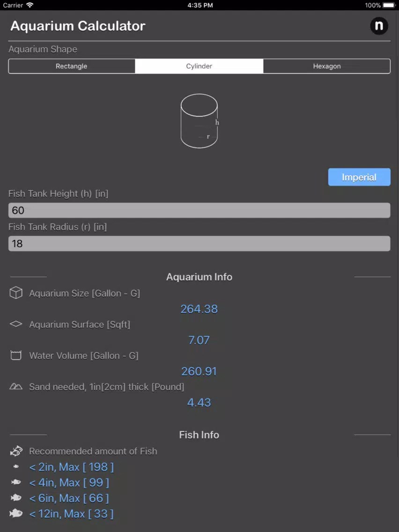This screenshot has height=532, width=399.
Task: Click the Aquarium Surface diamond icon
Action: pyautogui.click(x=16, y=324)
